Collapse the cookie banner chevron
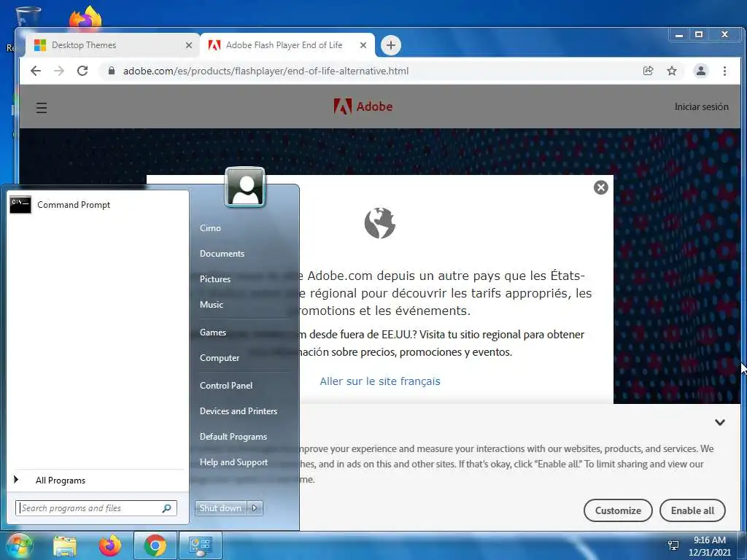Screen dimensions: 747x560 point(720,422)
